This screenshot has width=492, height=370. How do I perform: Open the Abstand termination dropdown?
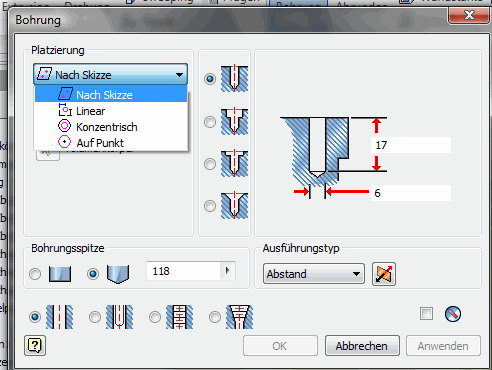click(314, 274)
